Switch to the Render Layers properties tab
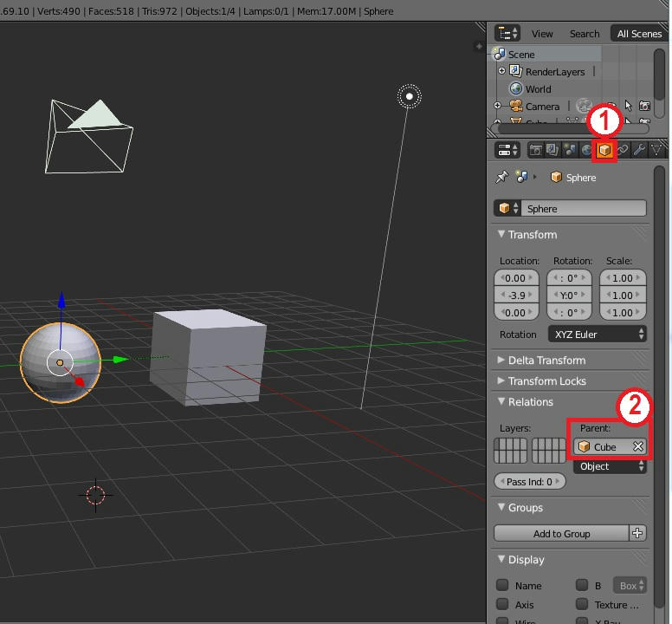672x624 pixels. coord(552,150)
